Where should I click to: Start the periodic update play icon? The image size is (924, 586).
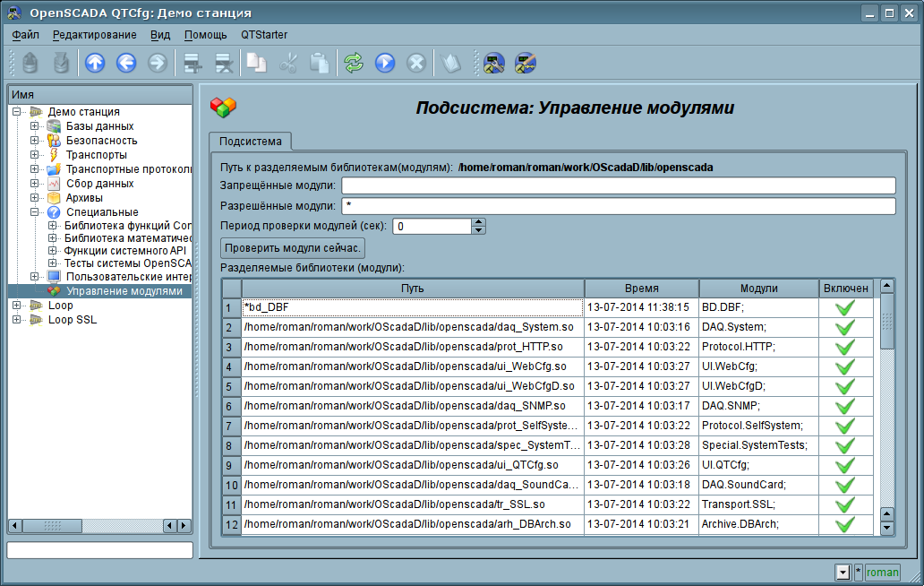point(385,63)
